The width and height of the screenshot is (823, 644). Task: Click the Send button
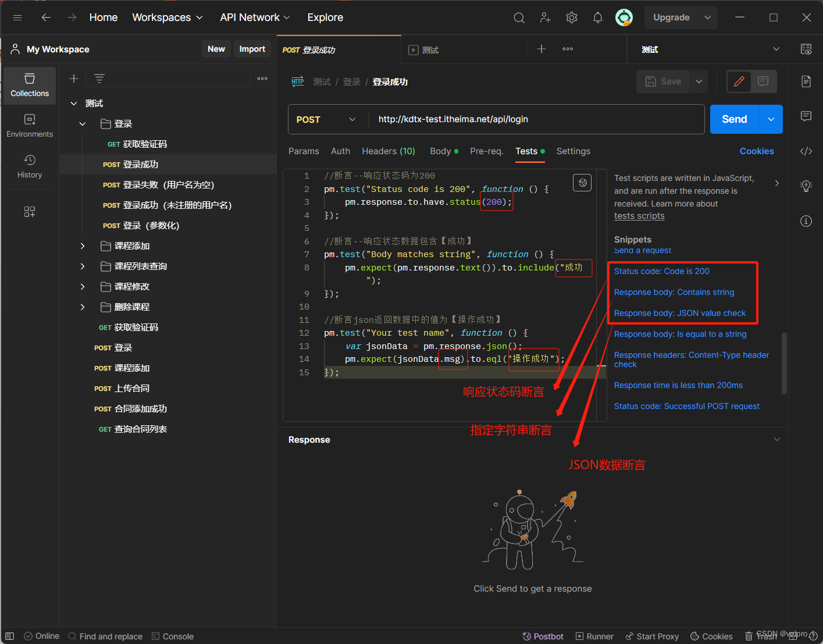coord(735,119)
